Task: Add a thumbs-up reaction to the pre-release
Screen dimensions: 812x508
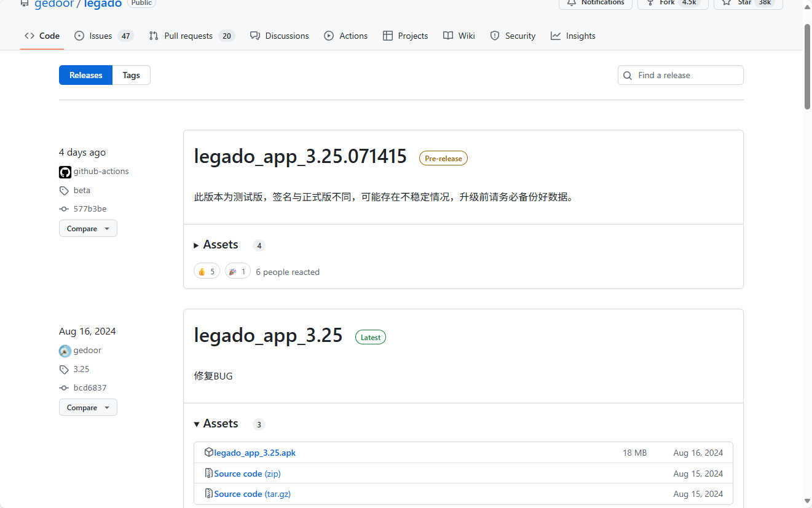Action: (207, 271)
